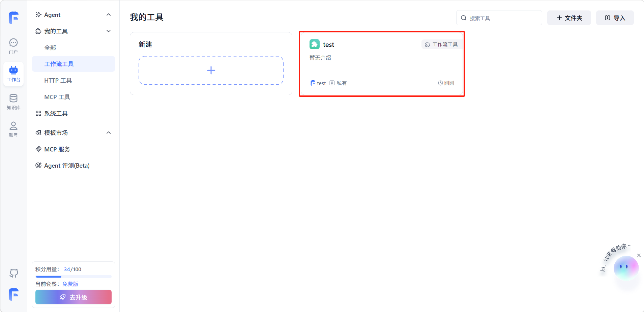Click the FastGPT logo at top left
This screenshot has width=644, height=312.
(13, 18)
